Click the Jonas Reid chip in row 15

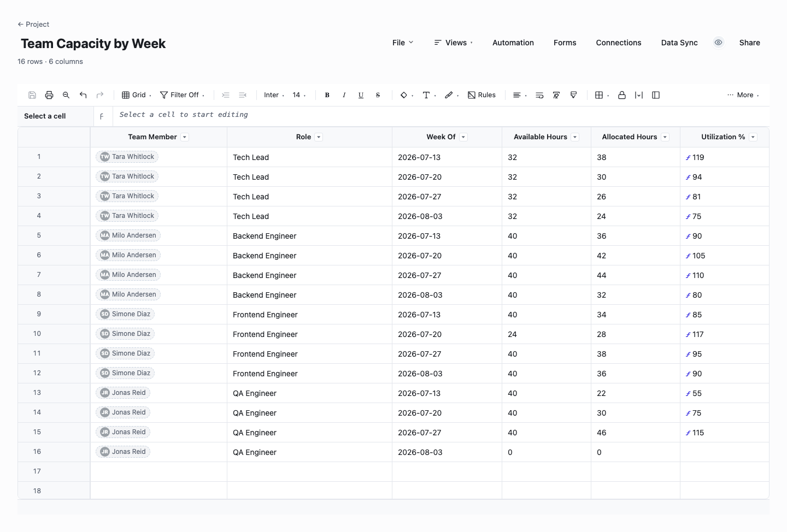tap(124, 432)
